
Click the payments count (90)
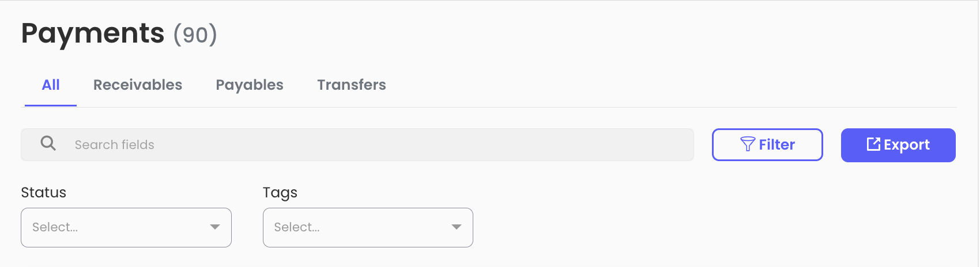[195, 35]
